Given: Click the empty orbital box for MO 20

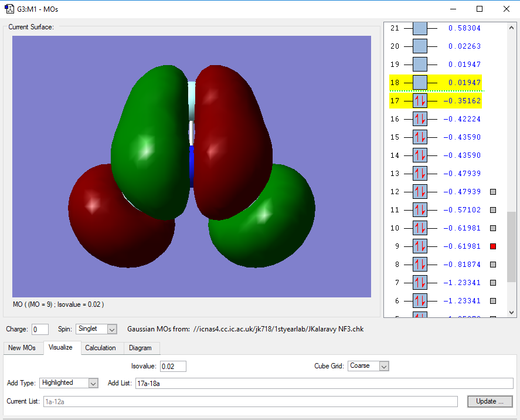Looking at the screenshot, I should tap(420, 46).
